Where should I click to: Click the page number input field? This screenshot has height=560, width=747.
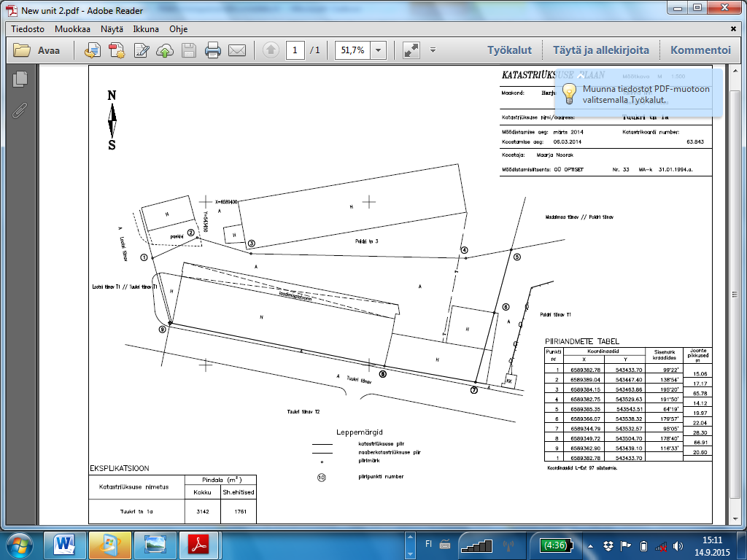pos(295,50)
